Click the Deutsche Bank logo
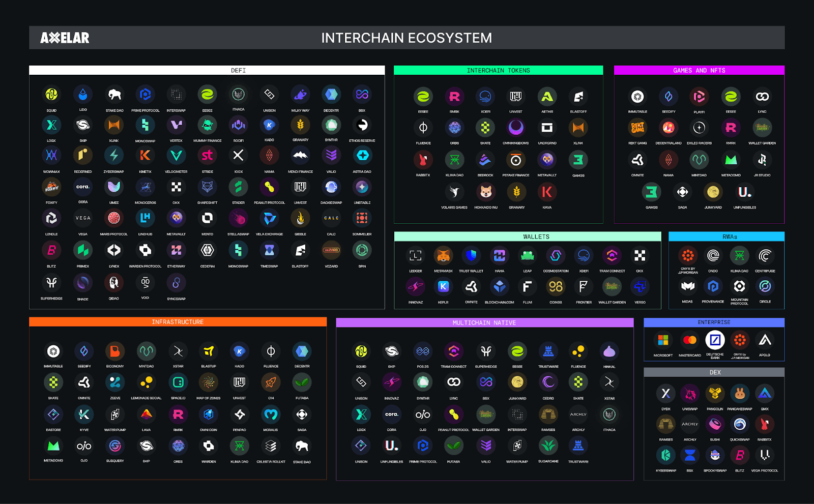This screenshot has height=504, width=814. [x=715, y=340]
